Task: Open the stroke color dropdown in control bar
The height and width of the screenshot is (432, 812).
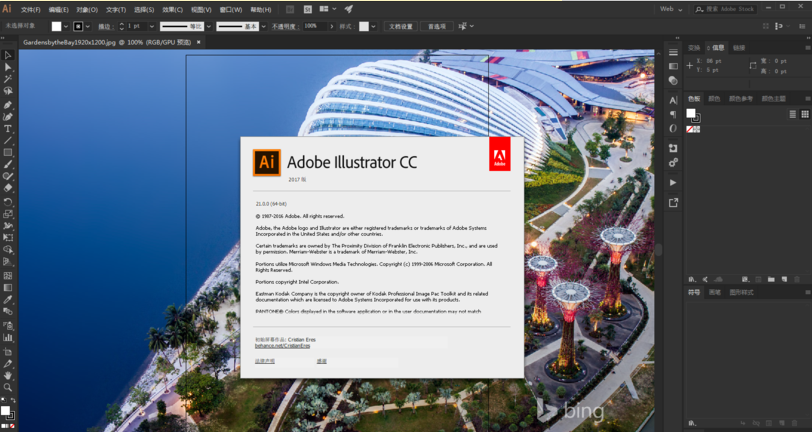Action: 88,26
